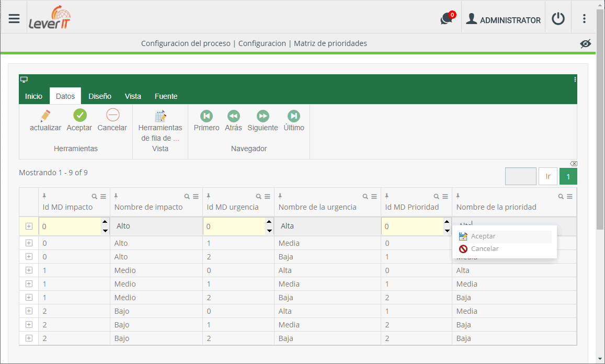The width and height of the screenshot is (605, 364).
Task: Open Nombre de impacto column menu
Action: click(x=196, y=197)
